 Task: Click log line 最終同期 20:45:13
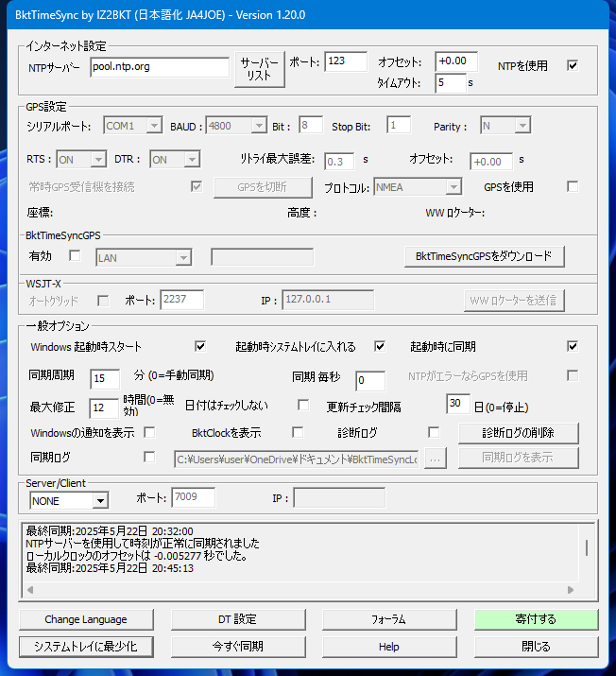point(110,568)
